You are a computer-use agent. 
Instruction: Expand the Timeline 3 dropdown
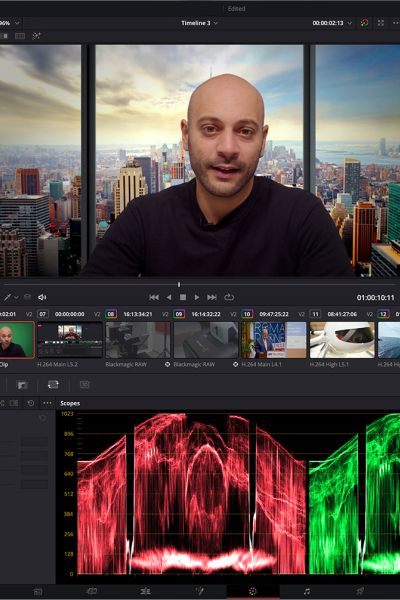(199, 23)
